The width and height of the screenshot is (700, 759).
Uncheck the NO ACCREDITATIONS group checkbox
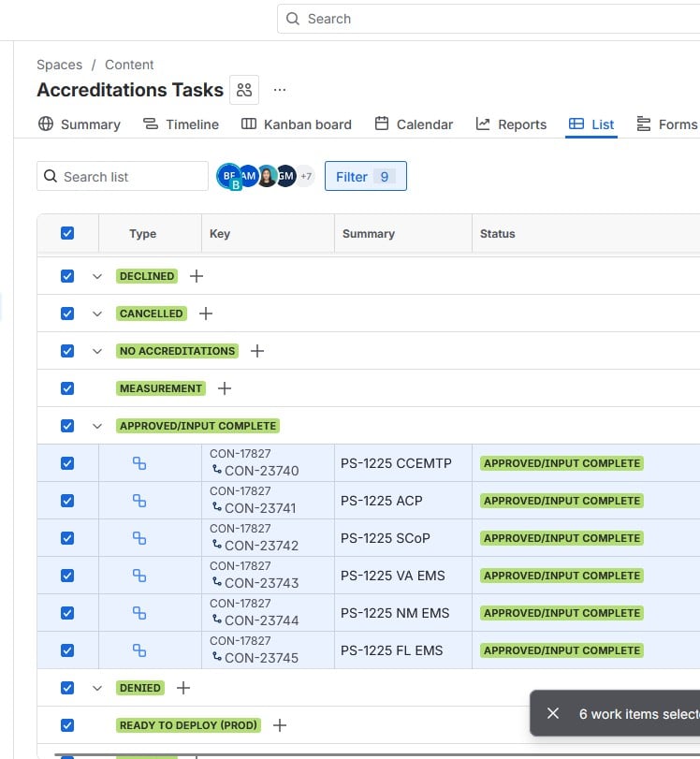(x=67, y=351)
